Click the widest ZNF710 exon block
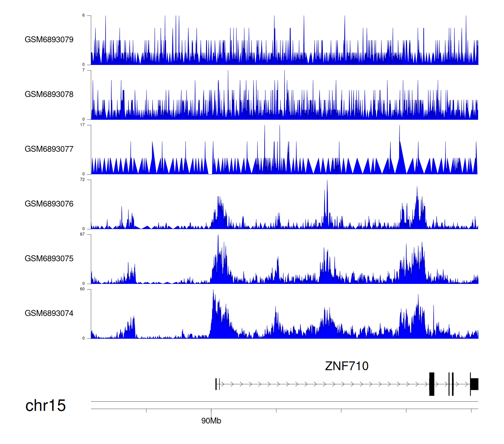 click(x=432, y=384)
